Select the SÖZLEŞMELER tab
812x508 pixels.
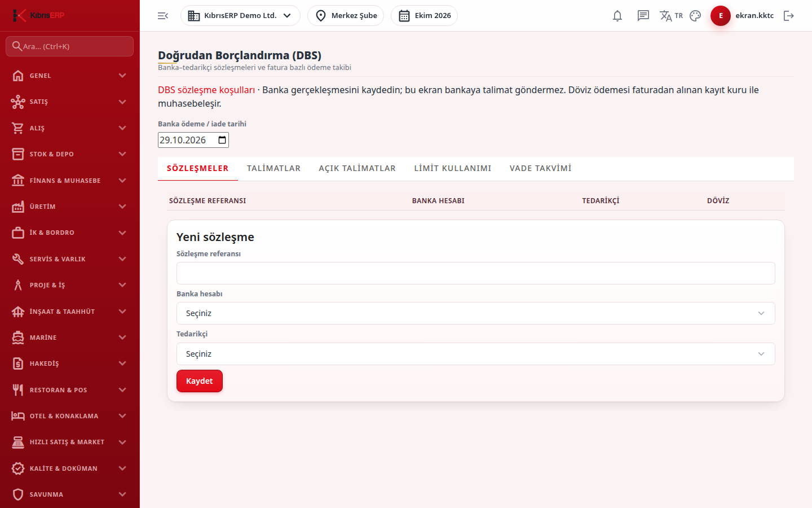pos(198,168)
